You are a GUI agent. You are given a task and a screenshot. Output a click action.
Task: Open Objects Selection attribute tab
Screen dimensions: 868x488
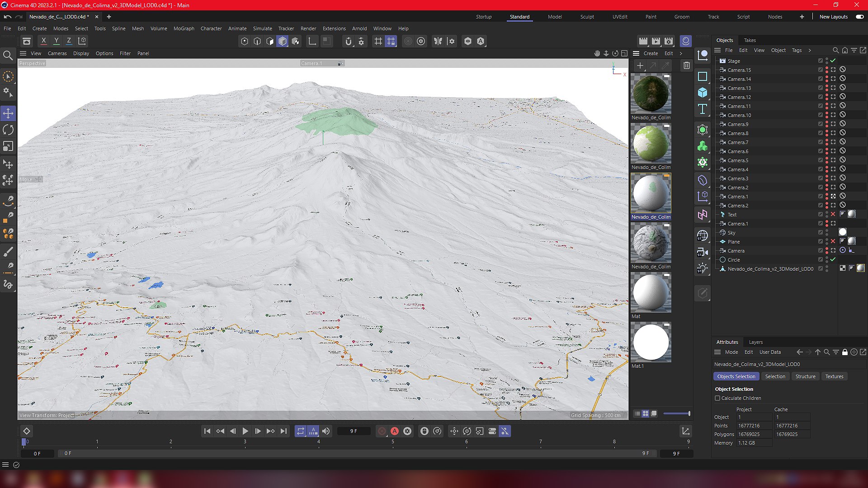pos(736,376)
